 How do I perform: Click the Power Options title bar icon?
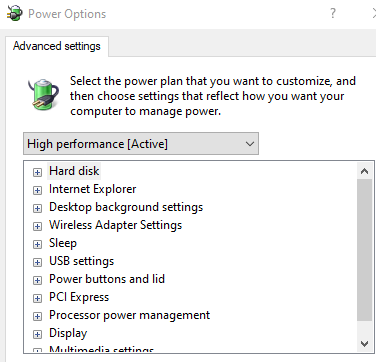click(x=15, y=13)
